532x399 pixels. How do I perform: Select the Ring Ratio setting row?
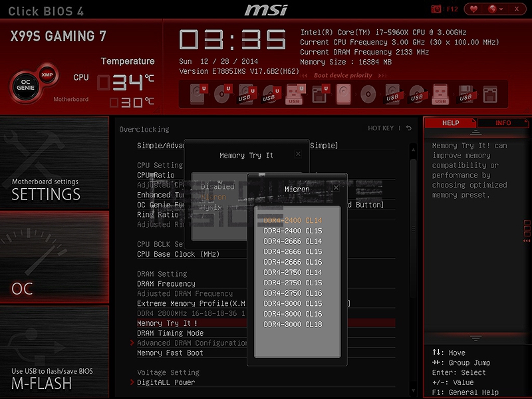coord(158,214)
